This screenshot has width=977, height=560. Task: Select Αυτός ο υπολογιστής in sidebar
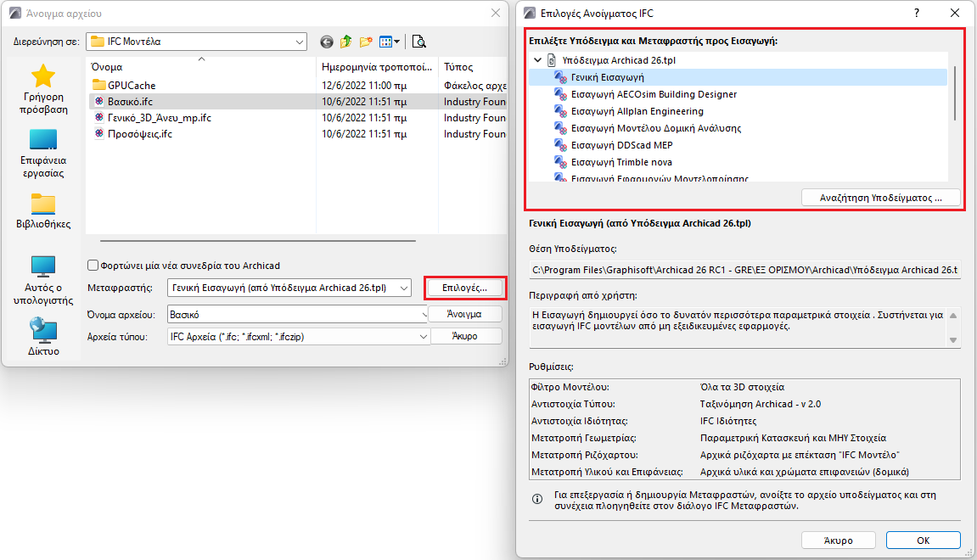(43, 280)
